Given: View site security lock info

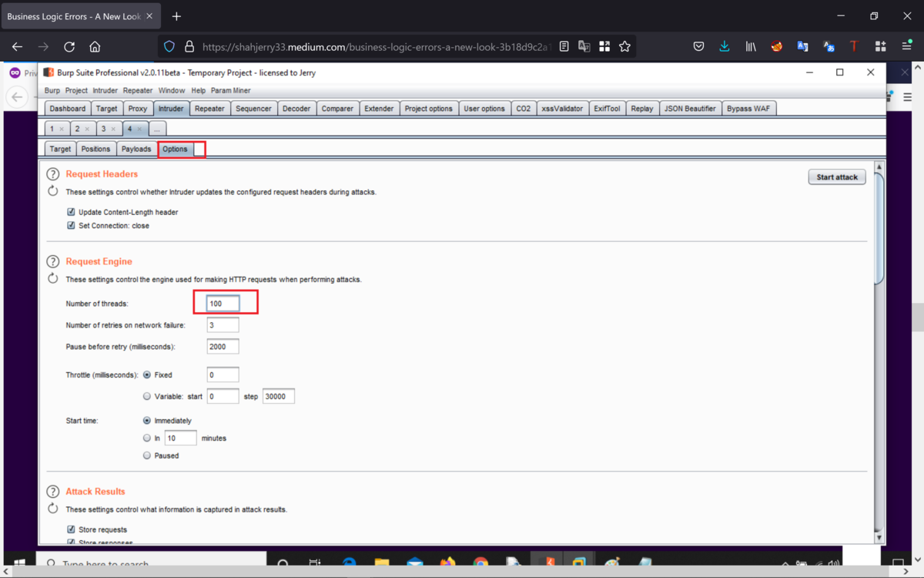Looking at the screenshot, I should [189, 47].
